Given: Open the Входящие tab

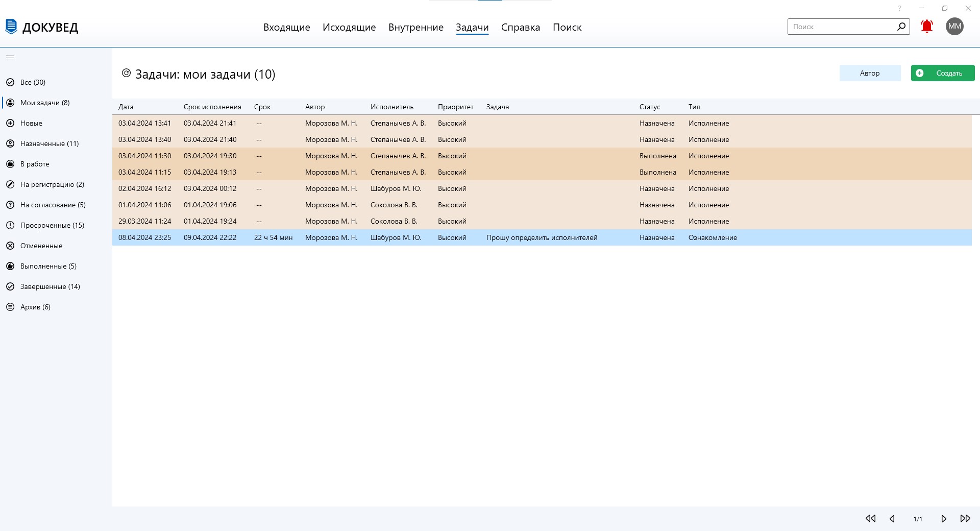Looking at the screenshot, I should pos(287,28).
